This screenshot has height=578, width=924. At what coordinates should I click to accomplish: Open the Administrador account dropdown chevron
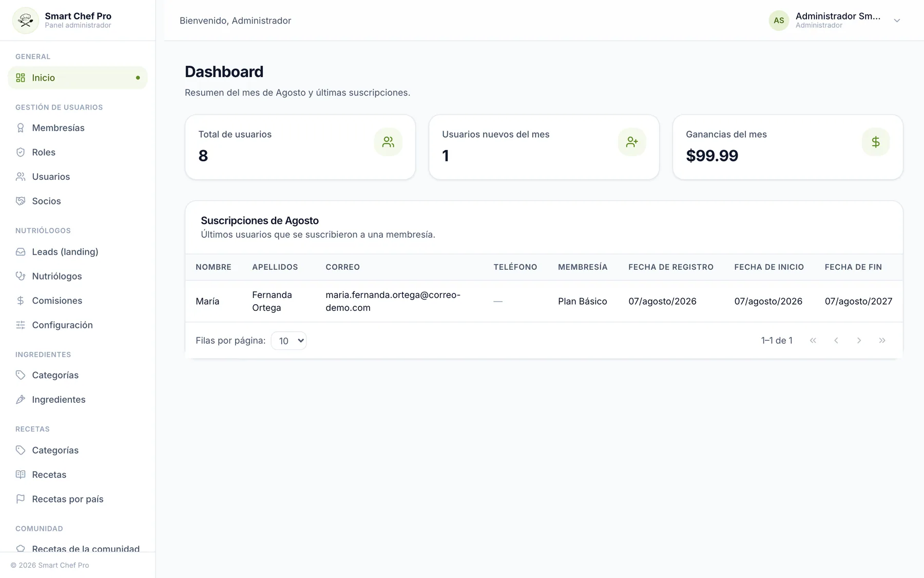point(897,21)
